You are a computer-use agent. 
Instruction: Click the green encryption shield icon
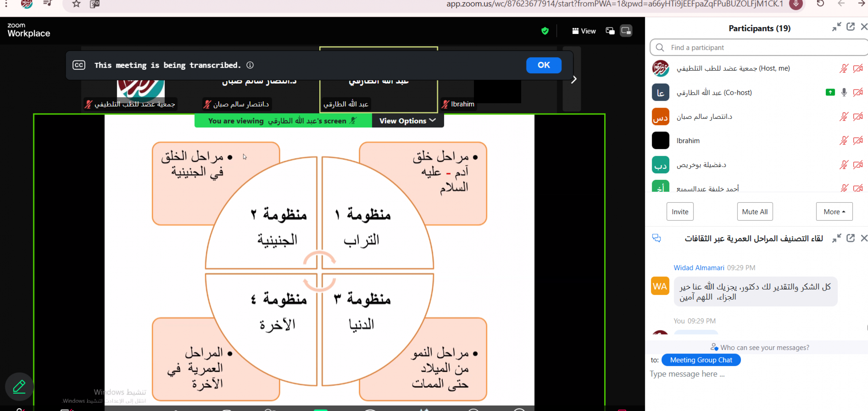coord(545,31)
